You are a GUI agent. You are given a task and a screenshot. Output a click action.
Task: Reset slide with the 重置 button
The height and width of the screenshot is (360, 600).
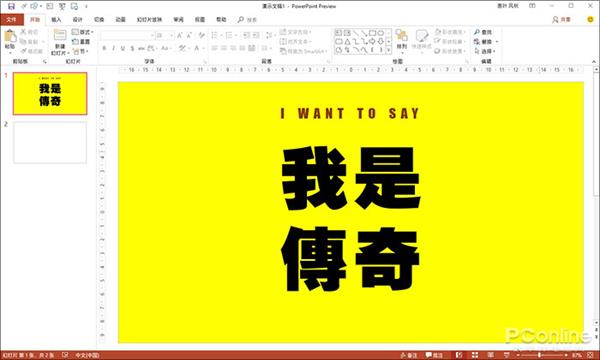(81, 42)
